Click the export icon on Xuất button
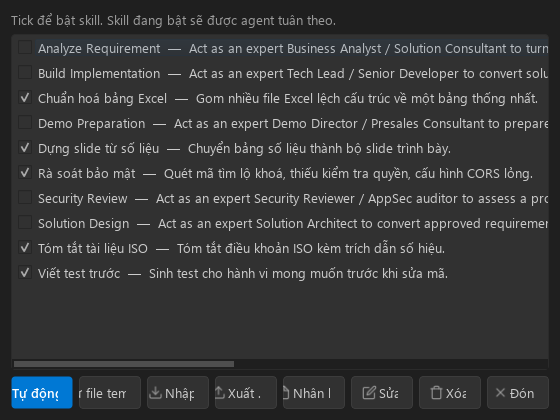 (x=220, y=393)
